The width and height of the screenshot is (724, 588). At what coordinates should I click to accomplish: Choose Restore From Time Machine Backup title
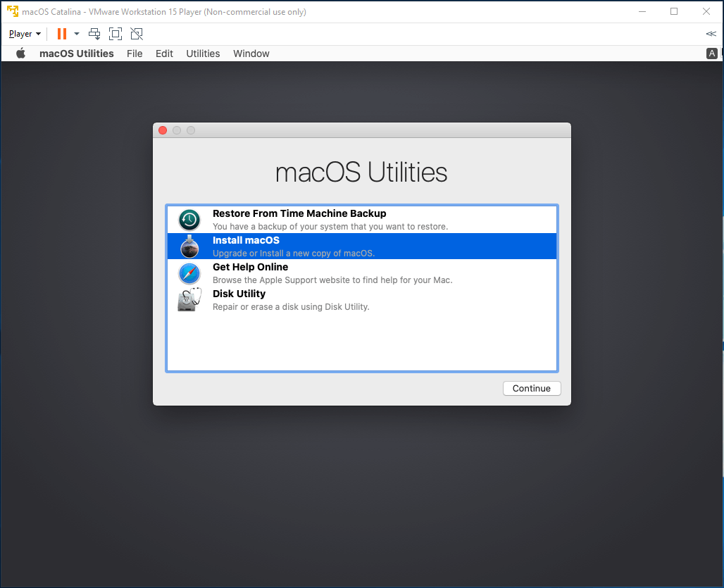[299, 213]
